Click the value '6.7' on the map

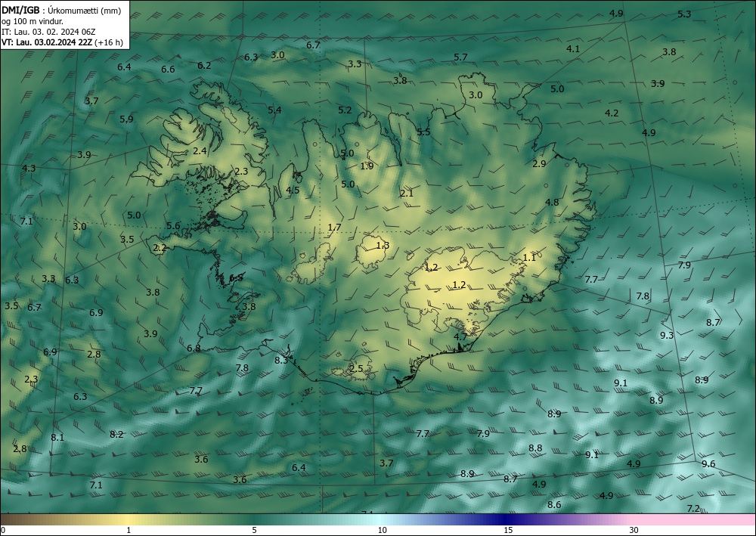[314, 45]
